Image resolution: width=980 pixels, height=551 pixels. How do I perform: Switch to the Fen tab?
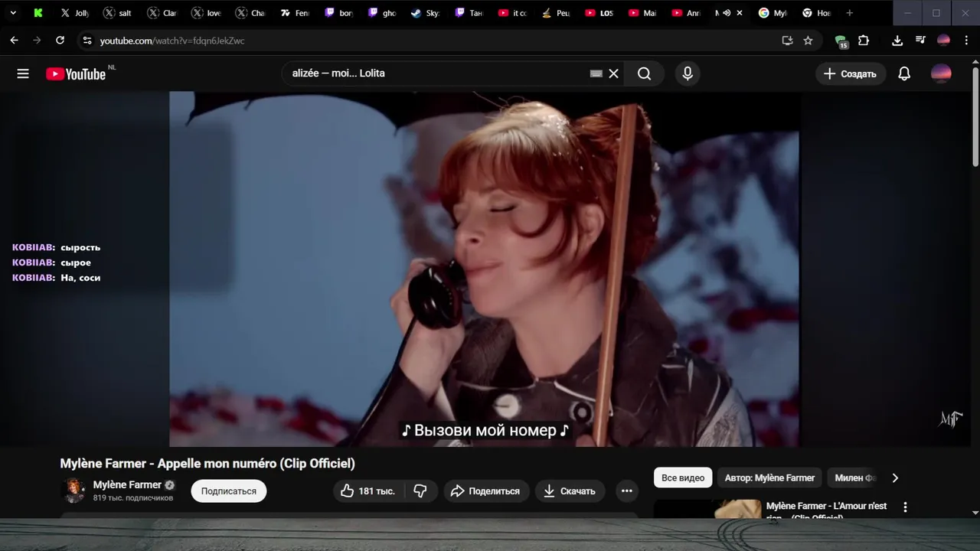click(294, 13)
